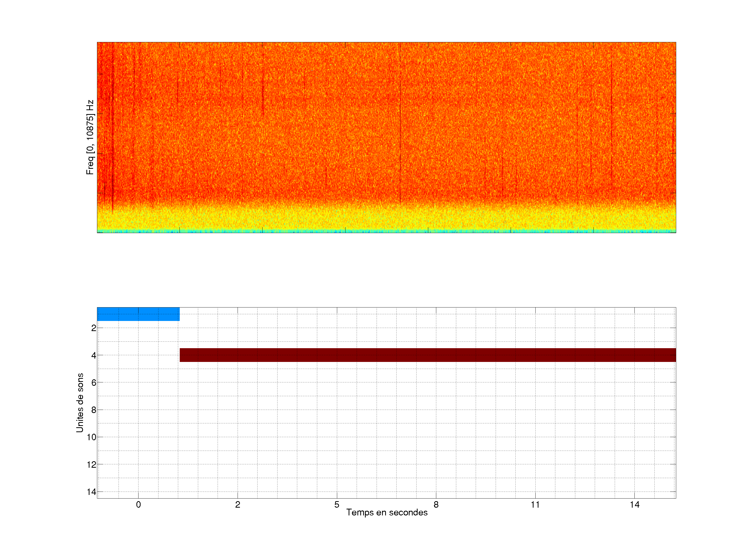
Task: Click y-axis tick label 14 (bottom) on lower plot
Action: click(92, 492)
